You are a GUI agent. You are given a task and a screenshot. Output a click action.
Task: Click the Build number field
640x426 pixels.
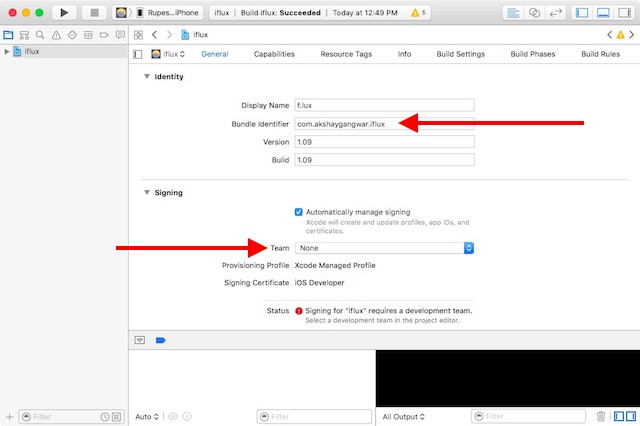pos(384,160)
